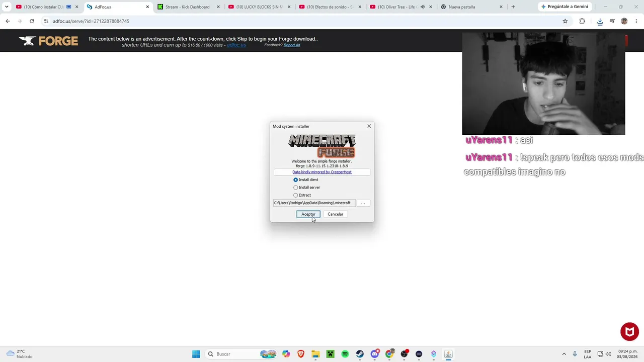Viewport: 644px width, 362px height.
Task: Click the .minecraft install path field
Action: coord(314,203)
